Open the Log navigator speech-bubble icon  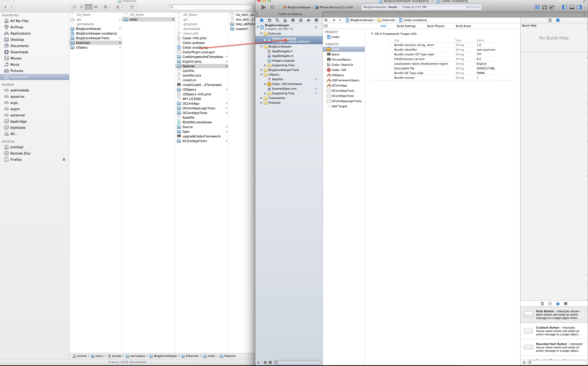coord(316,20)
